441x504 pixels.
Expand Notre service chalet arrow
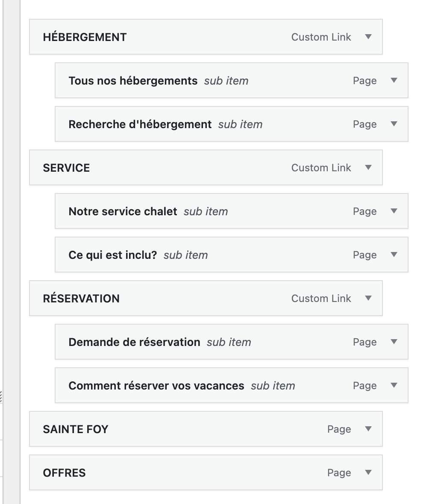(x=394, y=211)
